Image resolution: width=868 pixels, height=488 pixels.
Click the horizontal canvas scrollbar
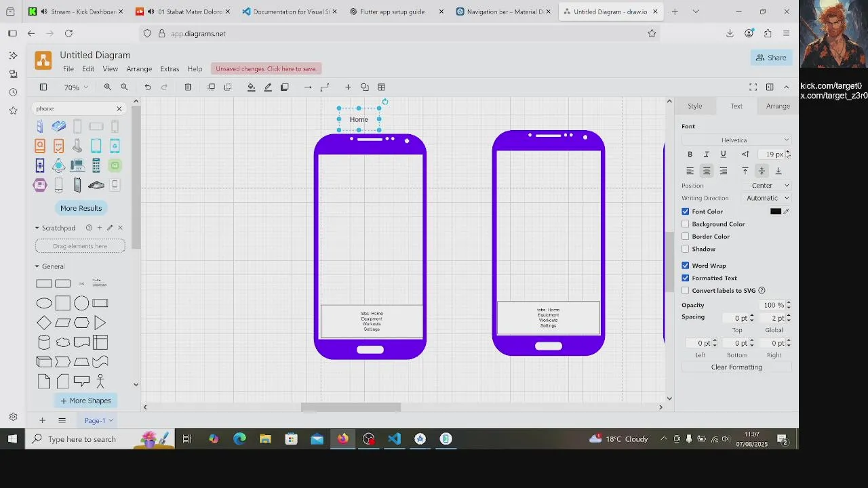[x=351, y=407]
